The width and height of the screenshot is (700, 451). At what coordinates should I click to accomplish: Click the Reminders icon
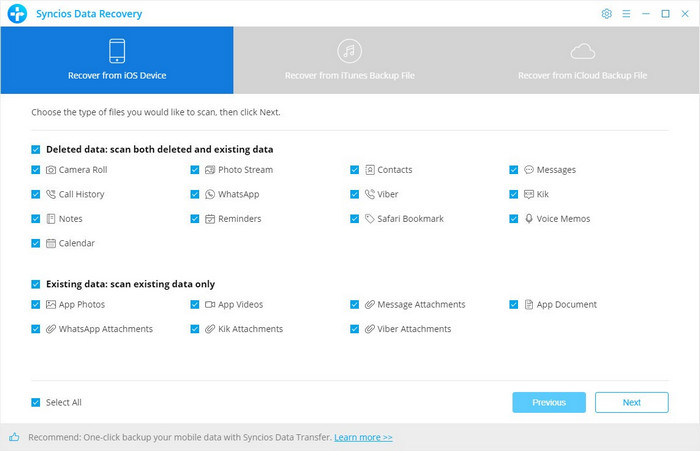tap(210, 219)
